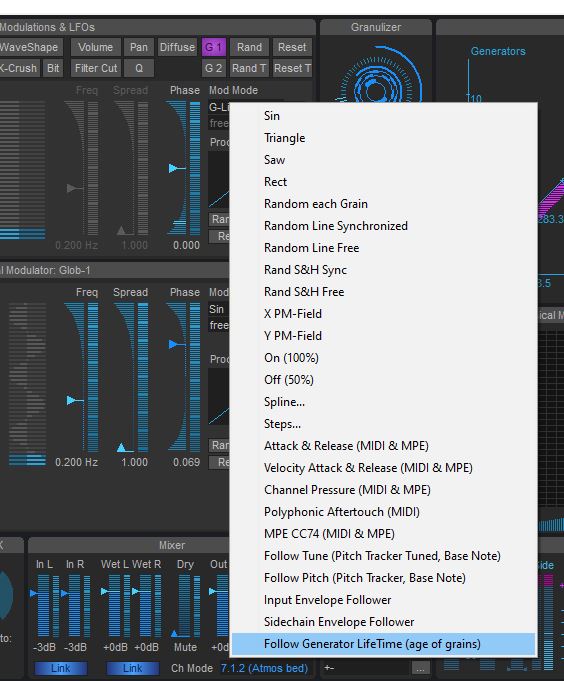Click the Freq slider triangle handle in Glob-1

tap(72, 400)
